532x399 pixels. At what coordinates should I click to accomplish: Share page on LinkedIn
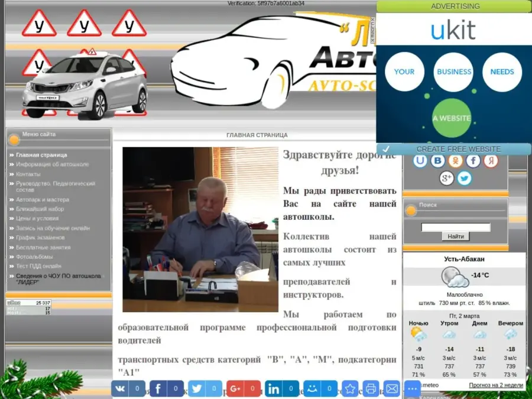point(274,388)
